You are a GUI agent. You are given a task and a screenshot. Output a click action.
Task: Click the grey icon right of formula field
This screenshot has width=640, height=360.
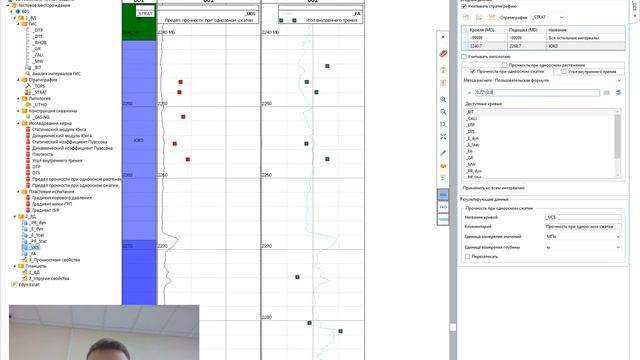tap(607, 93)
